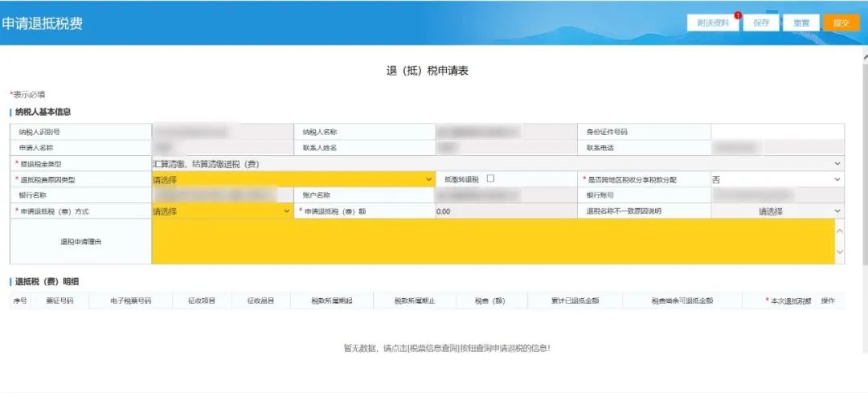
Task: Click the 申请人名称 label
Action: [35, 148]
